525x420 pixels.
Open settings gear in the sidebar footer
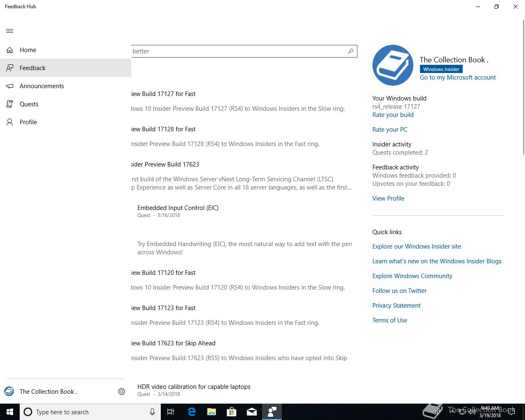coord(121,391)
